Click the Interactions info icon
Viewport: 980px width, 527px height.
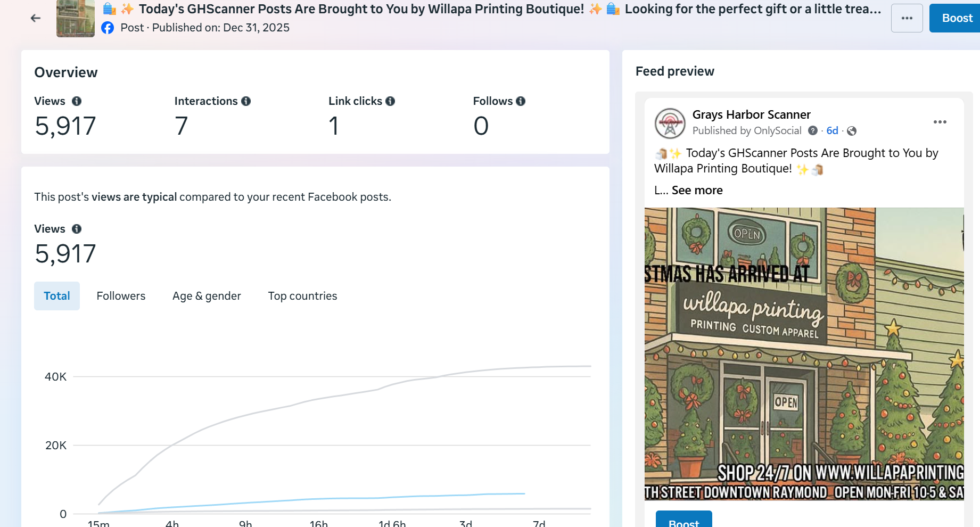pos(246,101)
